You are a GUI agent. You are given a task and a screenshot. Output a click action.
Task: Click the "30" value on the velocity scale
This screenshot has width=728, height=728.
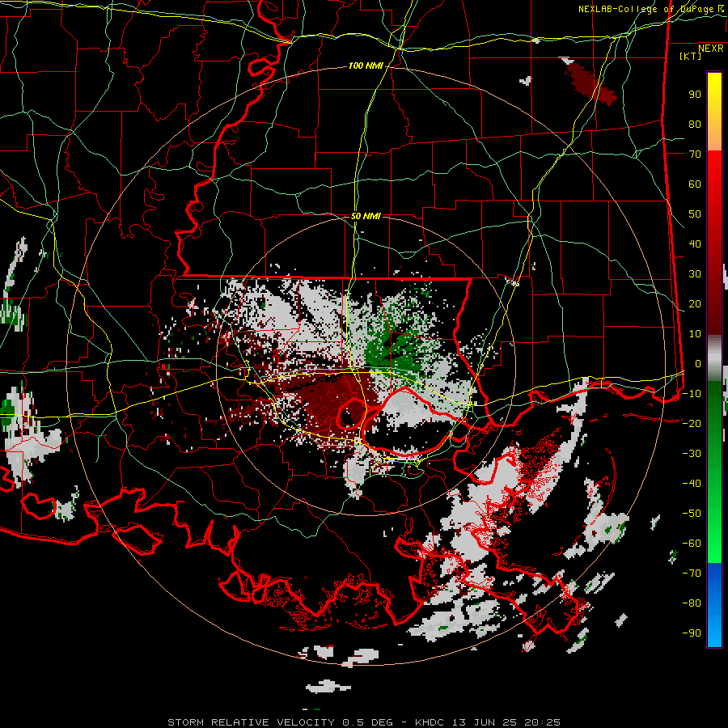click(x=695, y=274)
